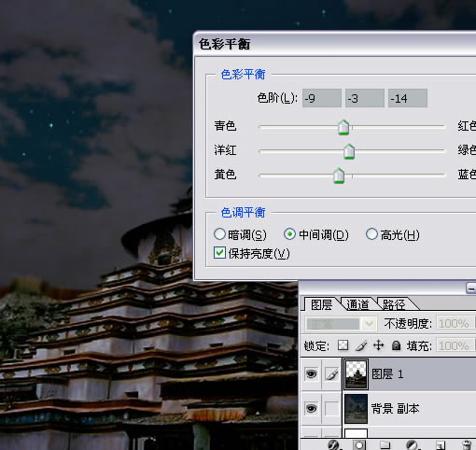Screen dimensions: 476x450
Task: Click the first 色阶 value field
Action: [322, 98]
